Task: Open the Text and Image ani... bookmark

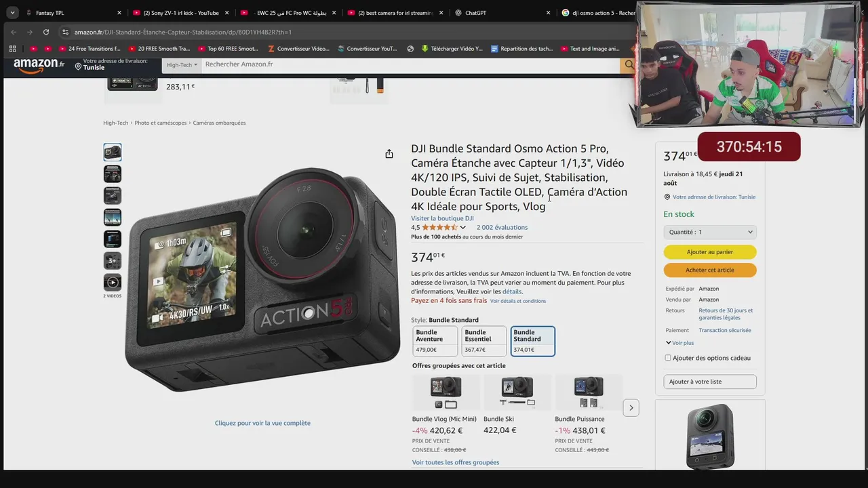Action: (x=591, y=49)
